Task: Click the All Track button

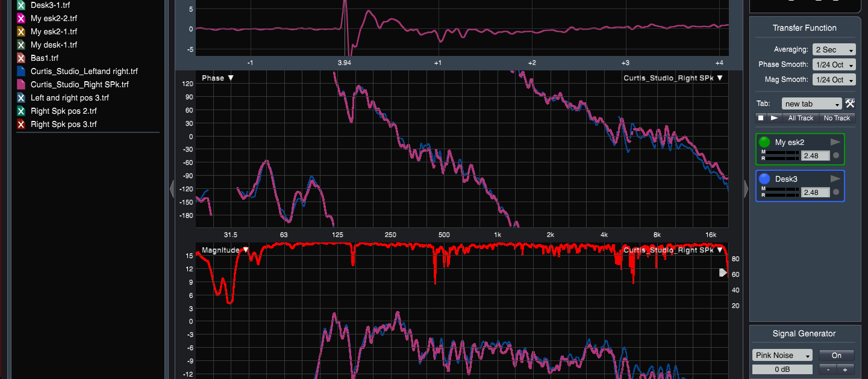Action: (x=801, y=118)
